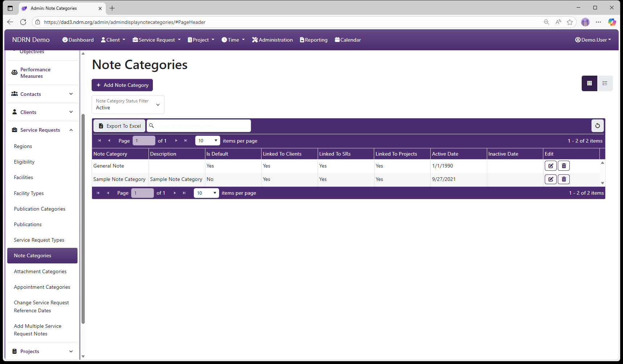Switch to grid view layout
The height and width of the screenshot is (364, 623).
[x=589, y=83]
